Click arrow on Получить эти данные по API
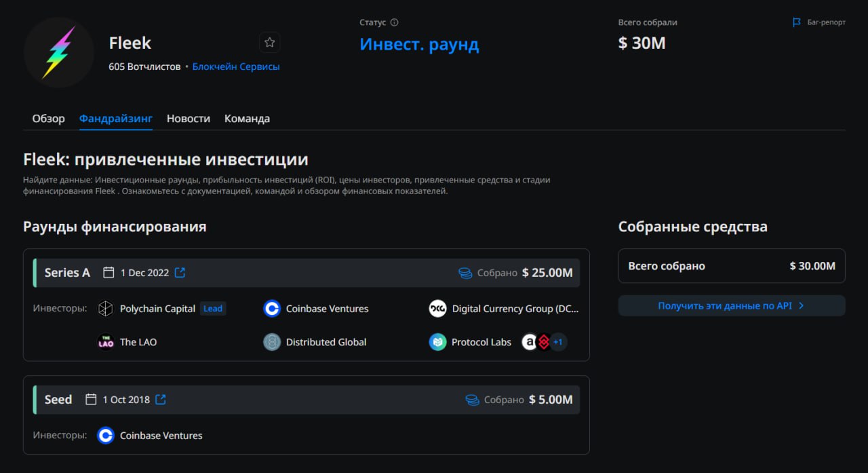 coord(801,306)
